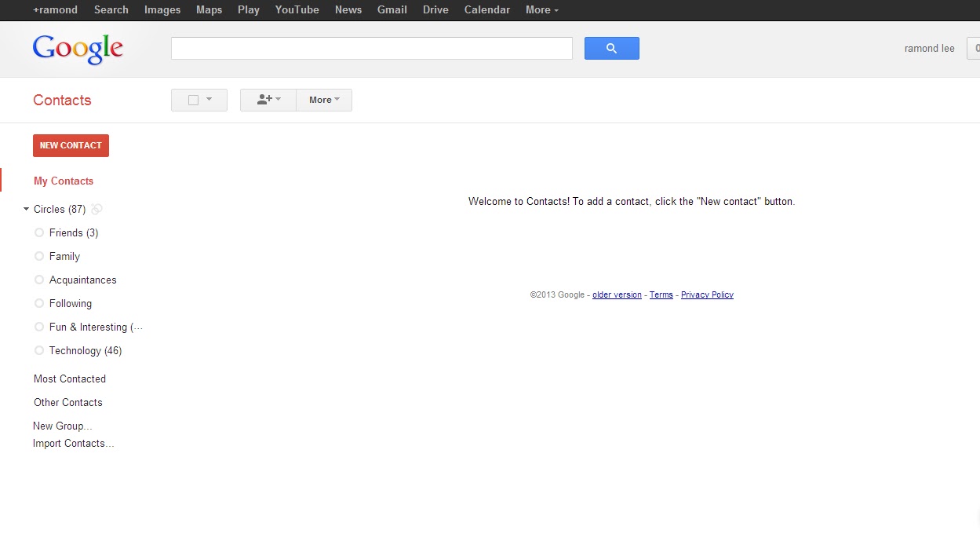
Task: Select My Contacts in the sidebar
Action: (x=64, y=181)
